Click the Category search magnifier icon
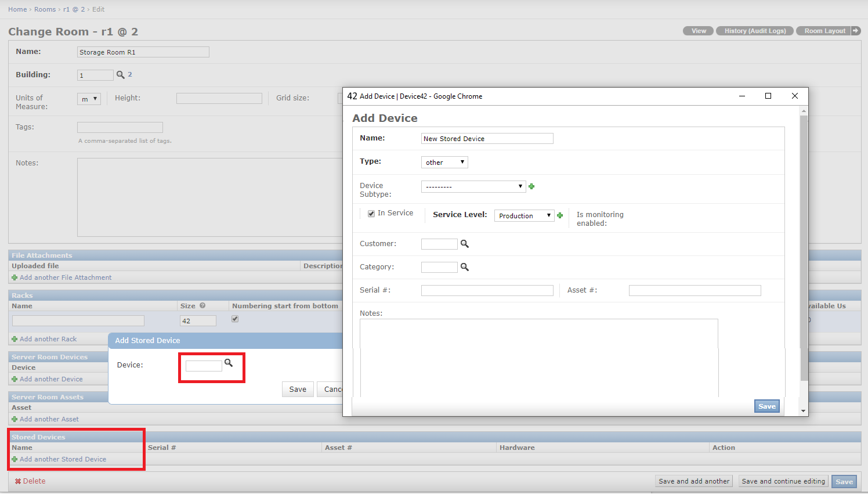The width and height of the screenshot is (868, 494). tap(464, 266)
